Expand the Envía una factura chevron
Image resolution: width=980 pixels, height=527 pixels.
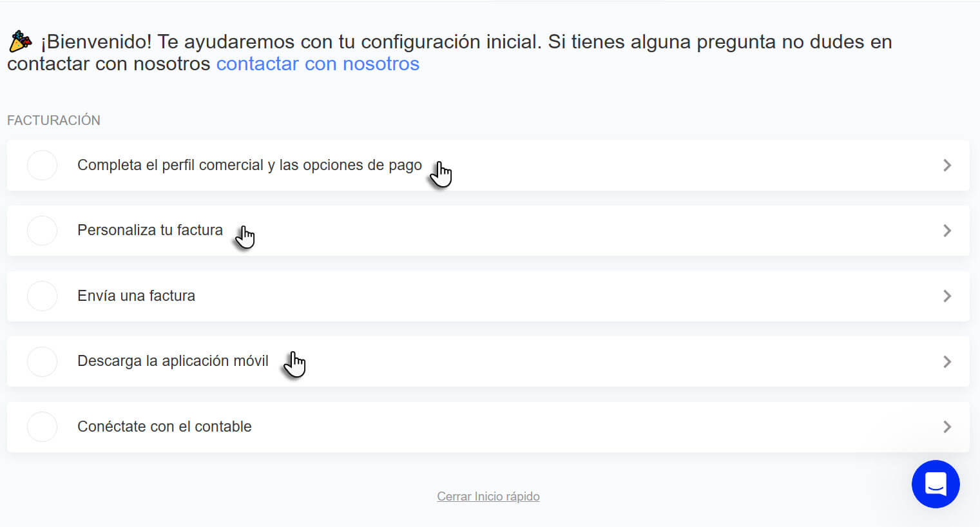(947, 296)
